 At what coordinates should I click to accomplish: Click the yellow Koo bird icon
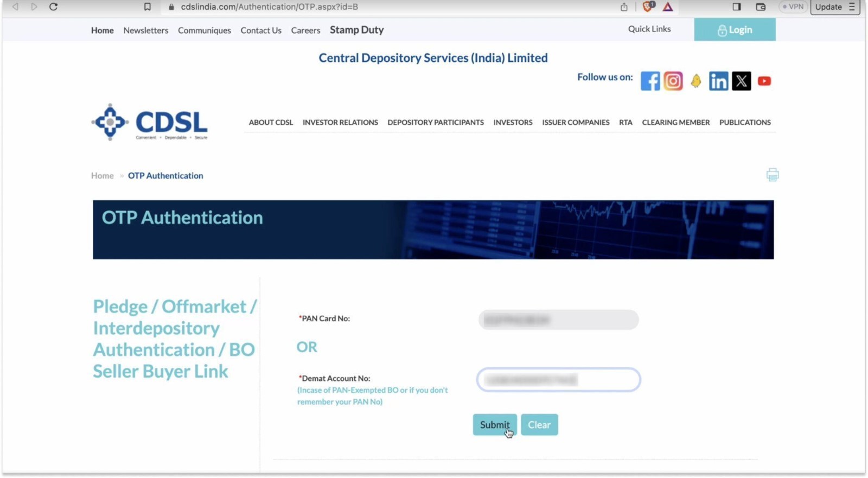click(696, 81)
